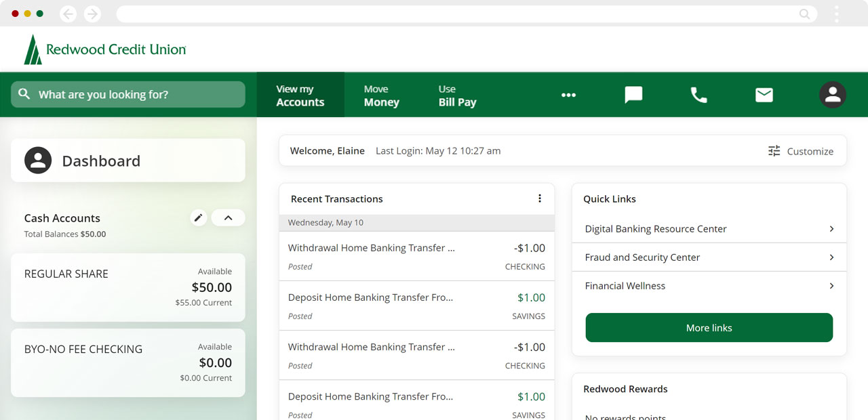868x420 pixels.
Task: Click the Customize label
Action: click(810, 151)
